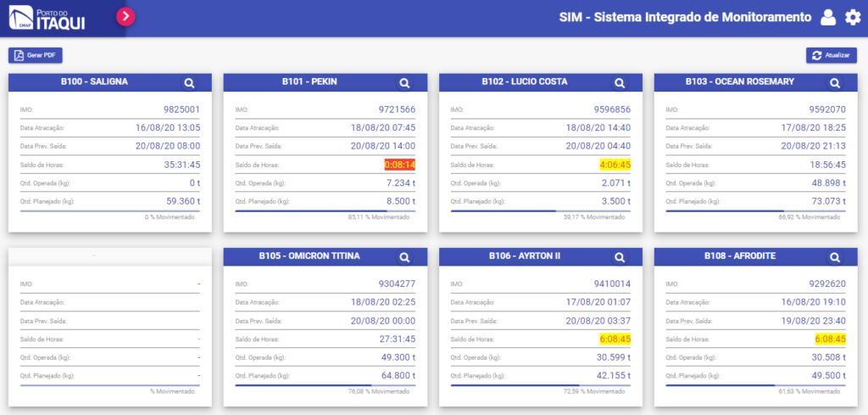
Task: Click the search icon on B102 - LUCIO COSTA
Action: pyautogui.click(x=620, y=82)
